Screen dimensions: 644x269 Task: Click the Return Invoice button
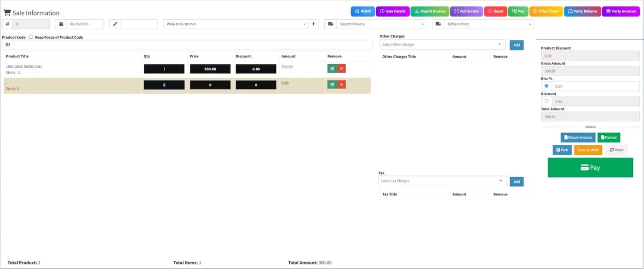point(578,137)
